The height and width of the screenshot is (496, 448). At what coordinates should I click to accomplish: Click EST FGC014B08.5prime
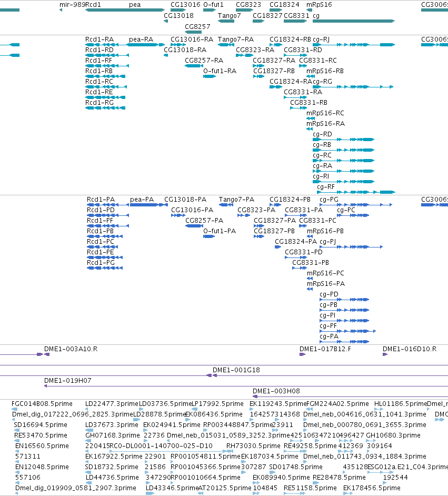(42, 404)
